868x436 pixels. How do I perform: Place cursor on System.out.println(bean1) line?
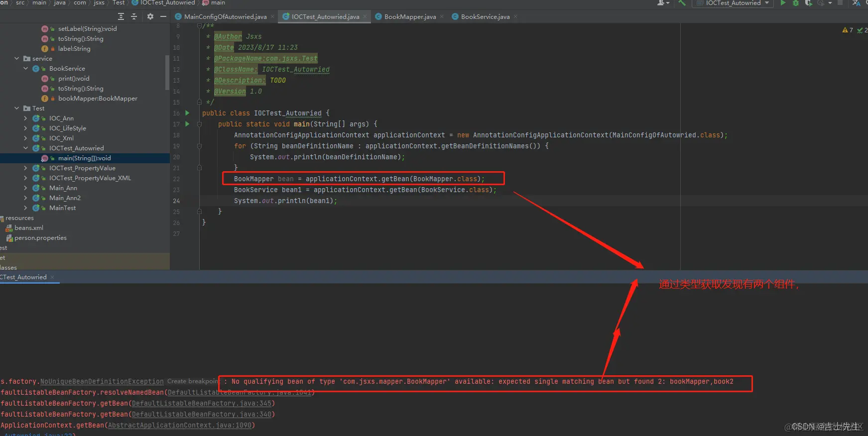(285, 201)
